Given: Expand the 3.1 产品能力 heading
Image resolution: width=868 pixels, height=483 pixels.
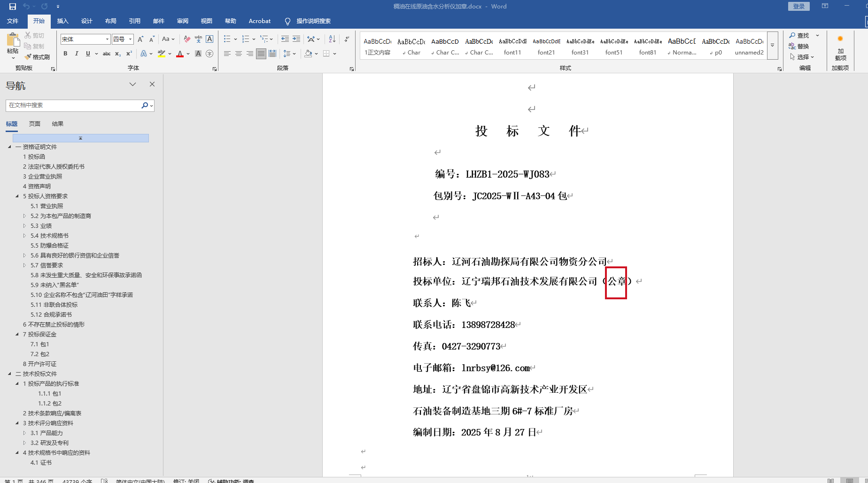Looking at the screenshot, I should (24, 433).
